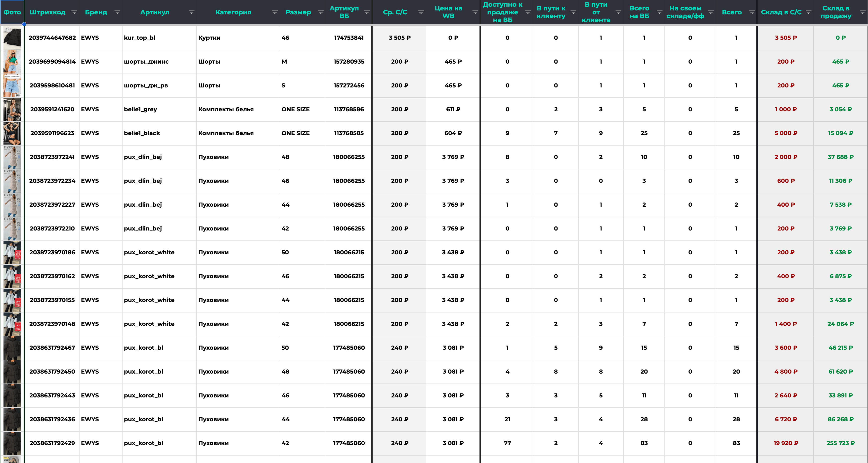This screenshot has height=463, width=868.
Task: Open Размер column filter icon
Action: 320,12
